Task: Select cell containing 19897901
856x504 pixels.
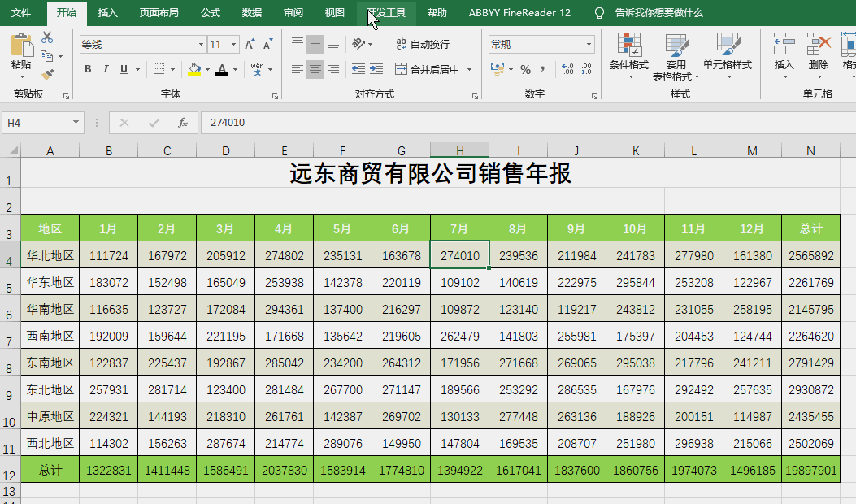Action: [810, 470]
